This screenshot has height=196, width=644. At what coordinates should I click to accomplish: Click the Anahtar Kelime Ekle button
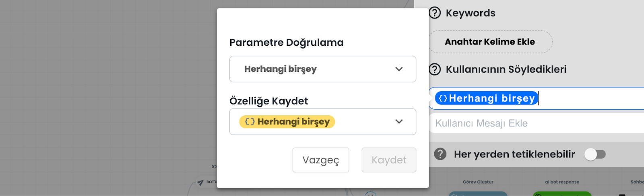[x=490, y=42]
